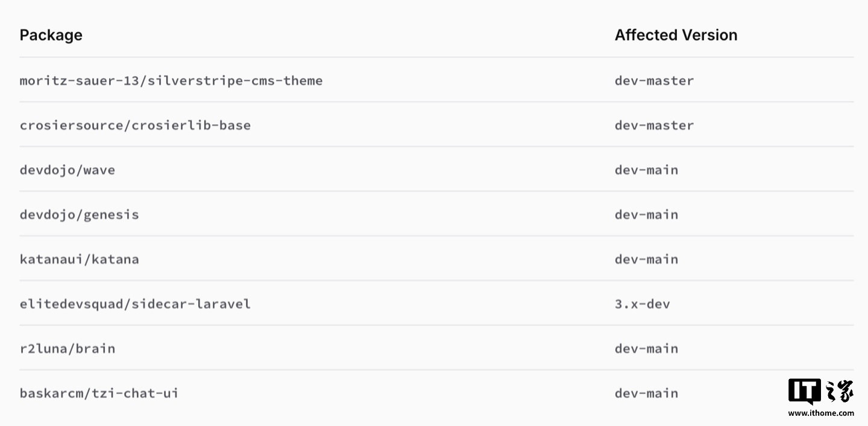Select dev-main version for devdojo/genesis
Image resolution: width=868 pixels, height=426 pixels.
coord(646,214)
